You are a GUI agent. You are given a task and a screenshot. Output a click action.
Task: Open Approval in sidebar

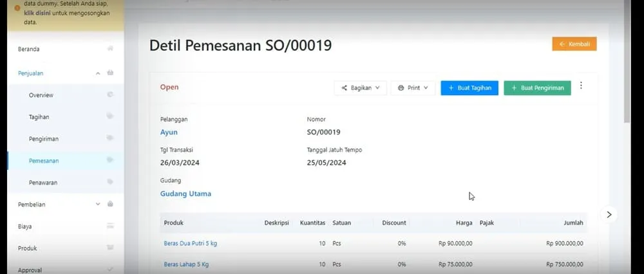point(30,270)
